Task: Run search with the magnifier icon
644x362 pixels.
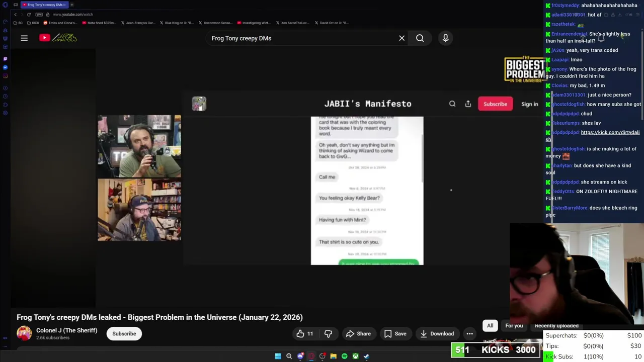Action: click(420, 38)
